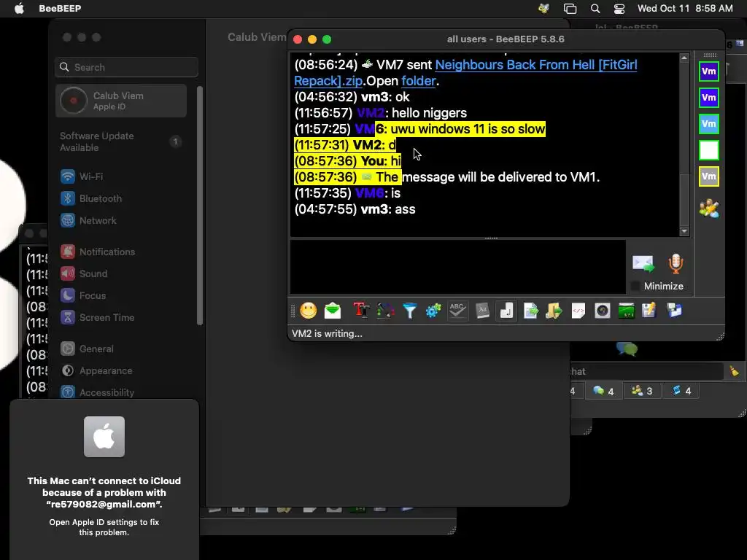This screenshot has width=747, height=560.
Task: Click the menu bar date and time
Action: (685, 8)
